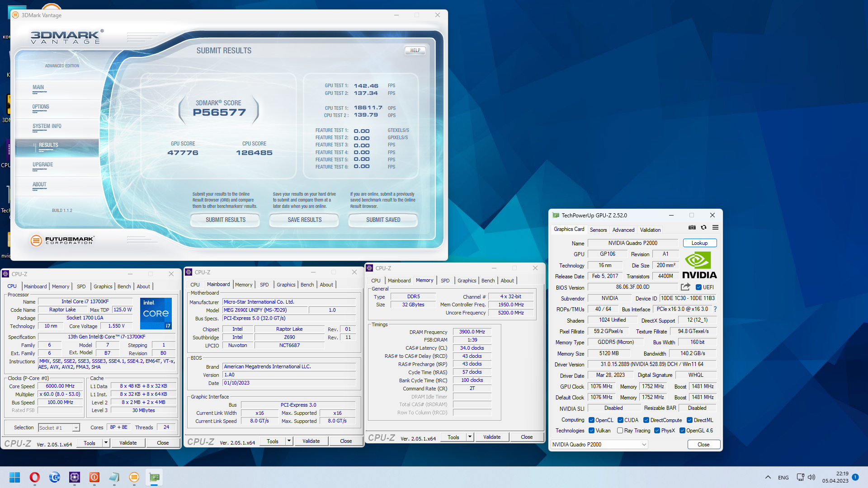868x488 pixels.
Task: Click the Lookup button in GPU-Z
Action: point(699,243)
